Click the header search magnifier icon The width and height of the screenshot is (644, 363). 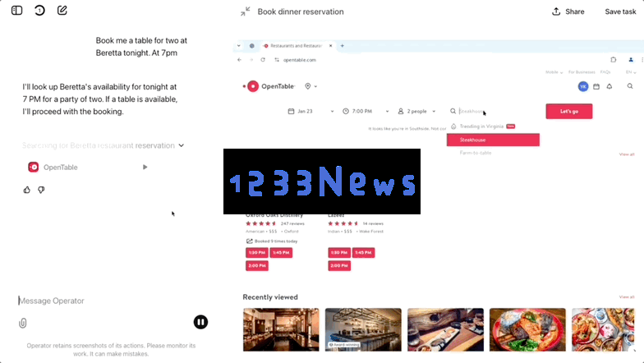tap(630, 86)
